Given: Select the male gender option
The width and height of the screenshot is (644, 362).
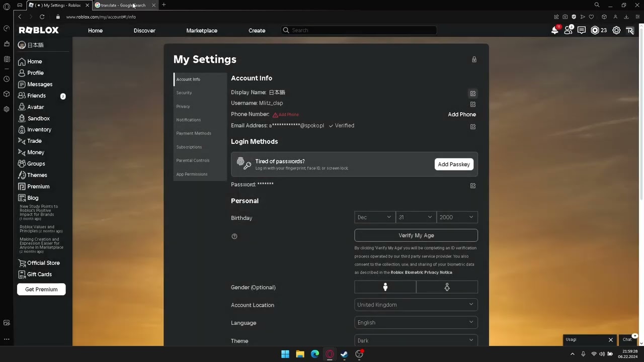Looking at the screenshot, I should 385,287.
